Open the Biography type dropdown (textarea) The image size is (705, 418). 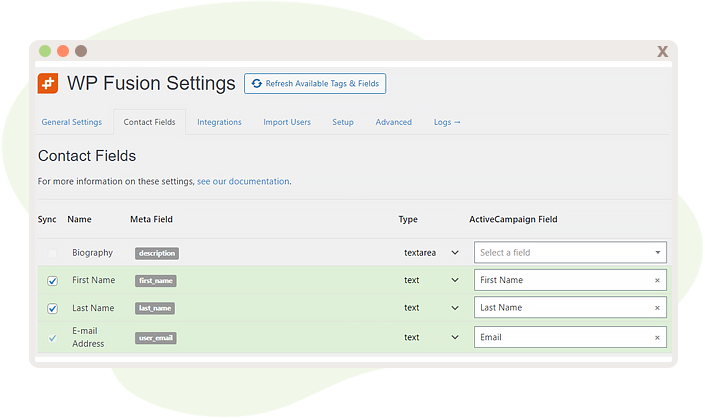click(431, 253)
